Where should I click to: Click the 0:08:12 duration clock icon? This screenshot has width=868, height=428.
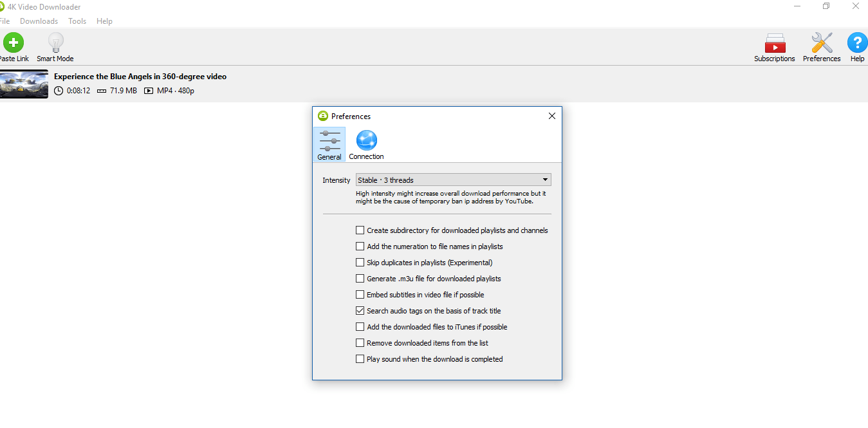pyautogui.click(x=59, y=91)
